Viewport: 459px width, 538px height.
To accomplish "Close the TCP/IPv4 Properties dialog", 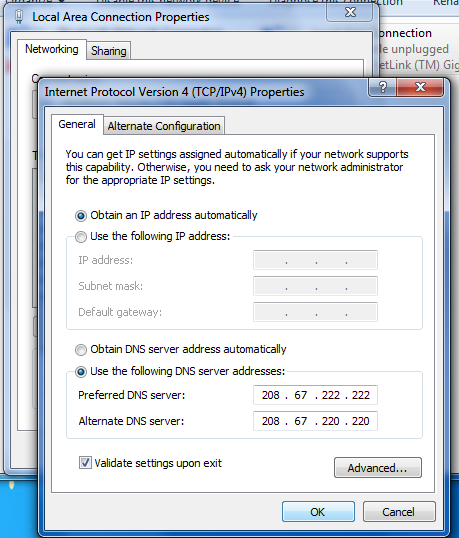I will coord(420,87).
